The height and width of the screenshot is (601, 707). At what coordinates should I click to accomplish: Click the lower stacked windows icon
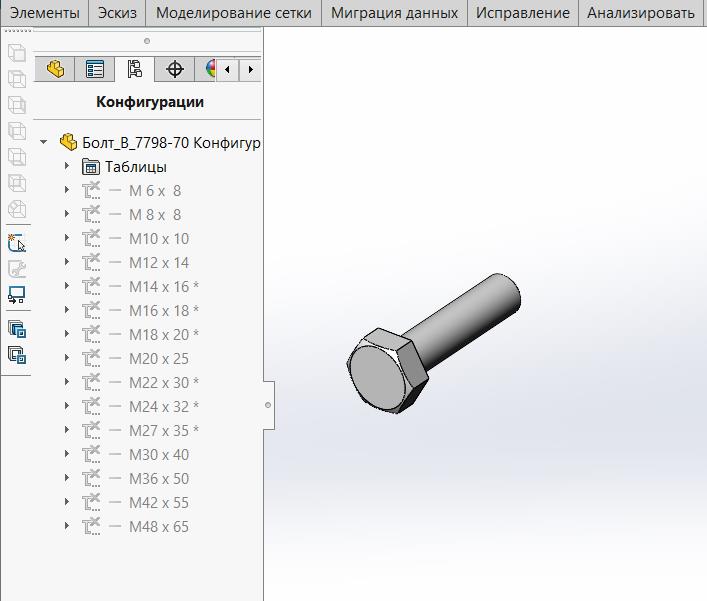[x=17, y=355]
